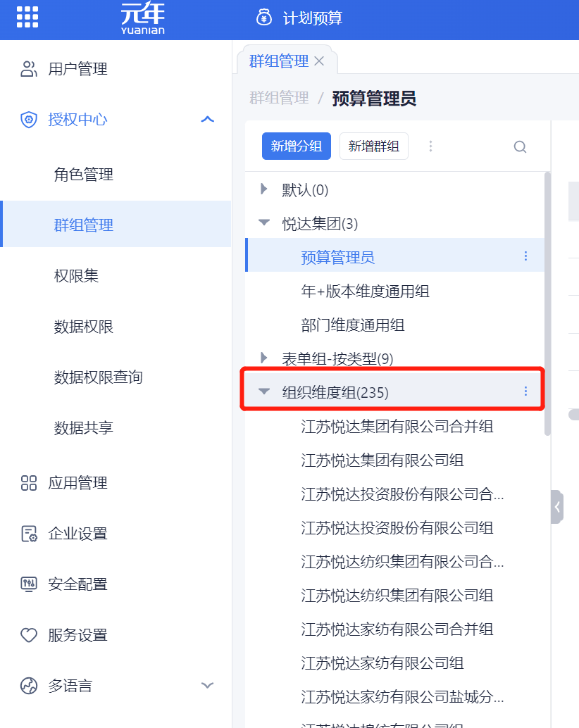
Task: Open three-dot menu for 组织维度组
Action: pos(525,391)
